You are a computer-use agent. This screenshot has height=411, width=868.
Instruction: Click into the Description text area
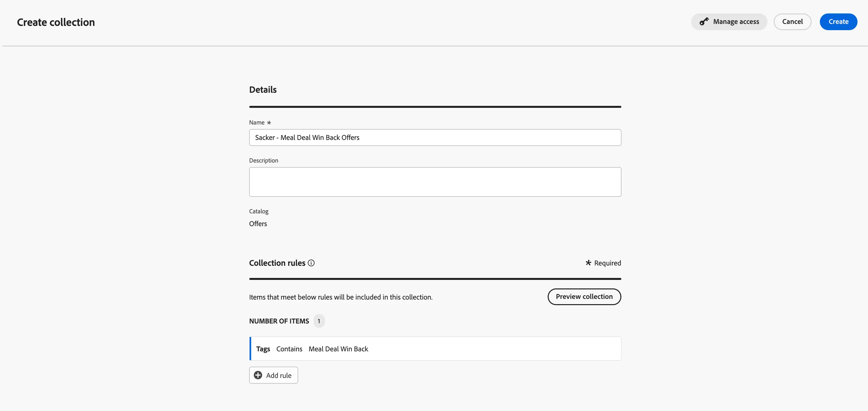pyautogui.click(x=435, y=182)
